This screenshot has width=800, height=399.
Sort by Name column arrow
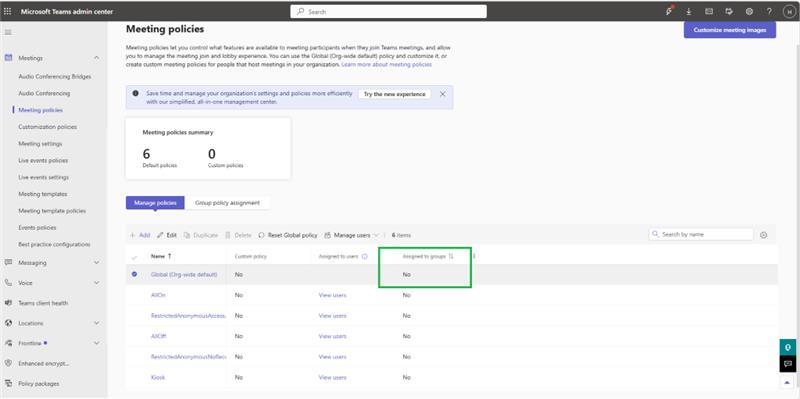pos(169,256)
